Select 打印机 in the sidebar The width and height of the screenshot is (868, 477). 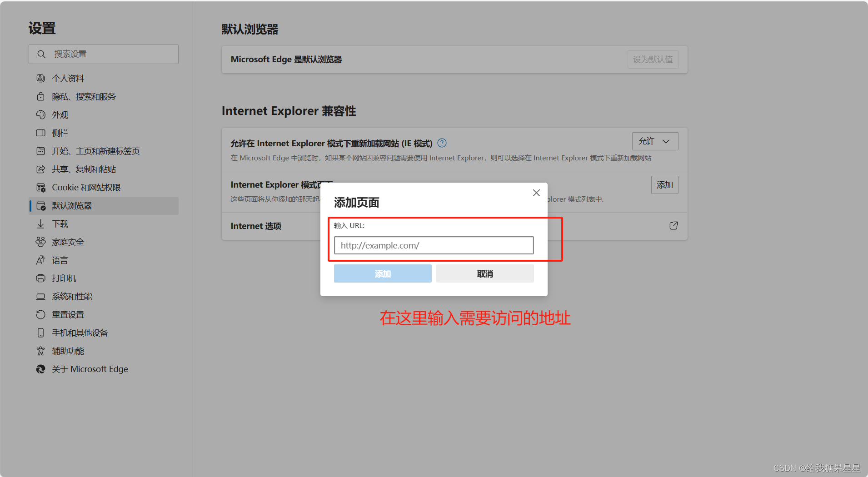pos(104,278)
